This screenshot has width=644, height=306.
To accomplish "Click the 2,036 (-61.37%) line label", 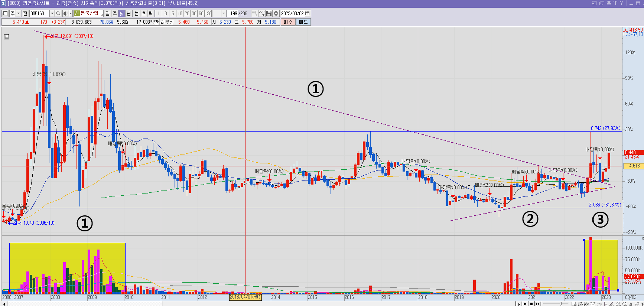I will click(x=605, y=205).
